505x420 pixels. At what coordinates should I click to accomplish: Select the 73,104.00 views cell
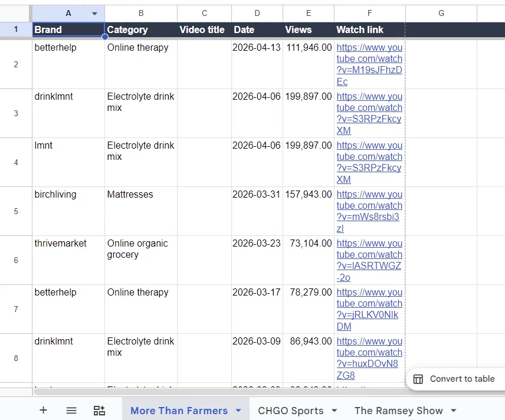point(309,260)
